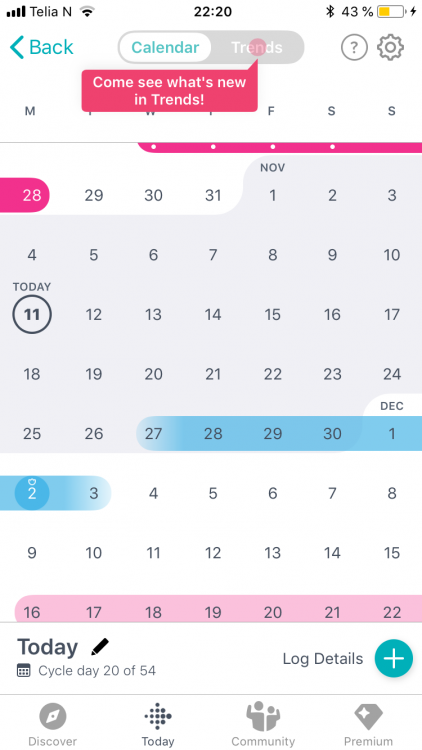Pick December 16 on the pink period bar
This screenshot has height=750, width=422.
pyautogui.click(x=32, y=612)
